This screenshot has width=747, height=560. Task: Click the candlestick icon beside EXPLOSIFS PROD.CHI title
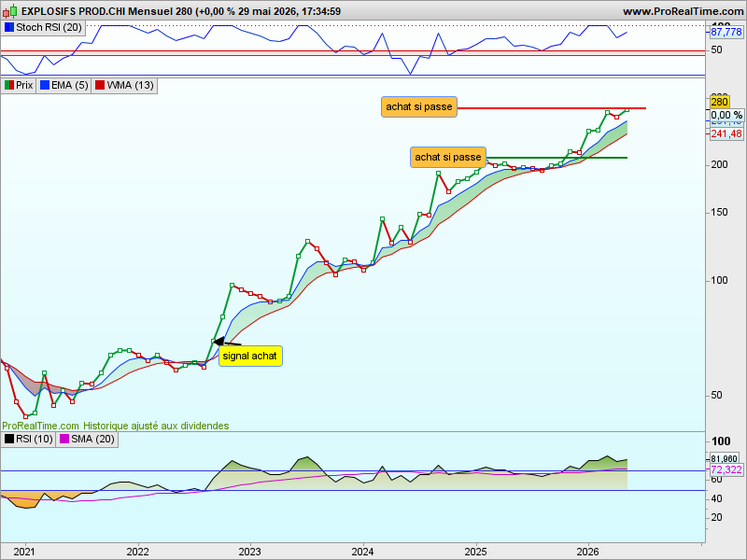point(9,10)
